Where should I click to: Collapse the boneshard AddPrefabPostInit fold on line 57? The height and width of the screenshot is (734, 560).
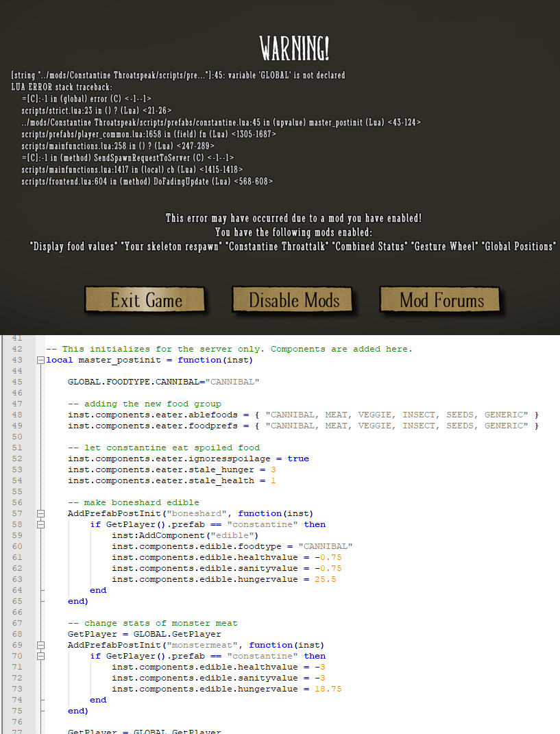tap(40, 513)
